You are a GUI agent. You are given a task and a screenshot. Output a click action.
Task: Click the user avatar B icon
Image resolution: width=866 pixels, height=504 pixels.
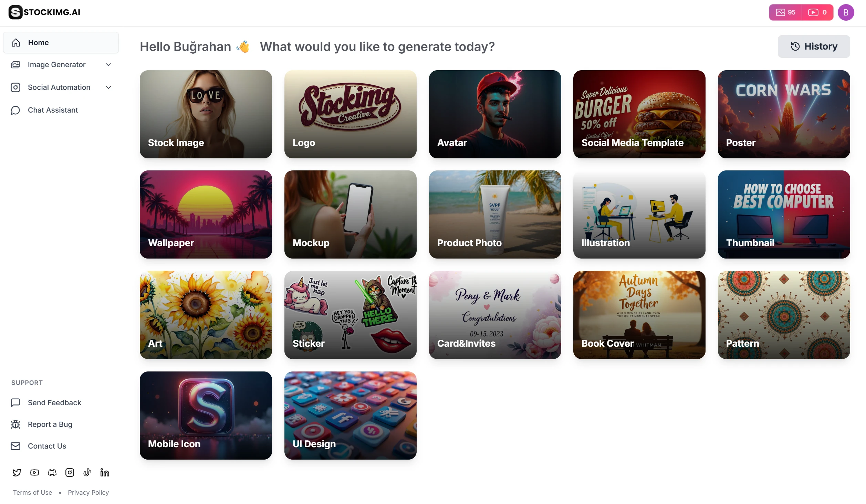pos(846,12)
